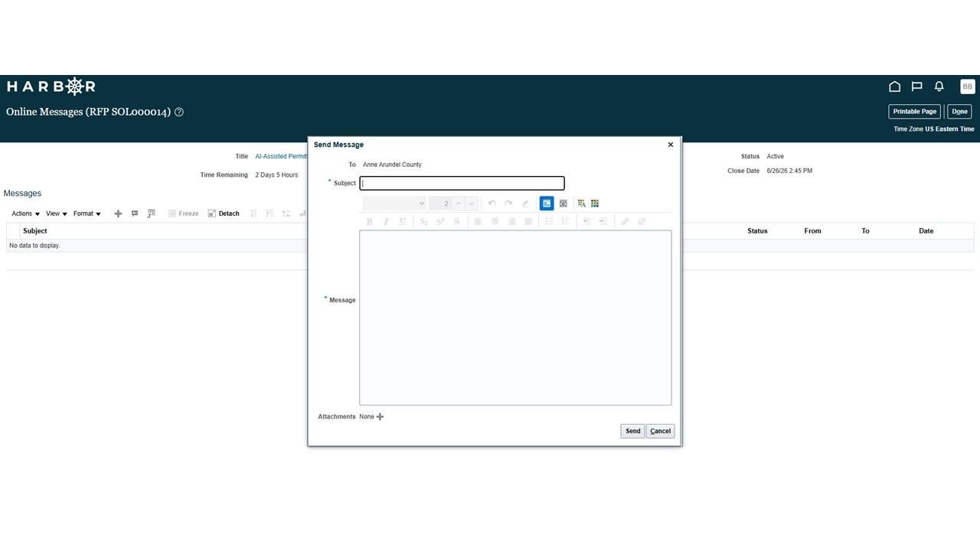Click Detach in the Messages toolbar
The image size is (980, 551).
point(224,214)
